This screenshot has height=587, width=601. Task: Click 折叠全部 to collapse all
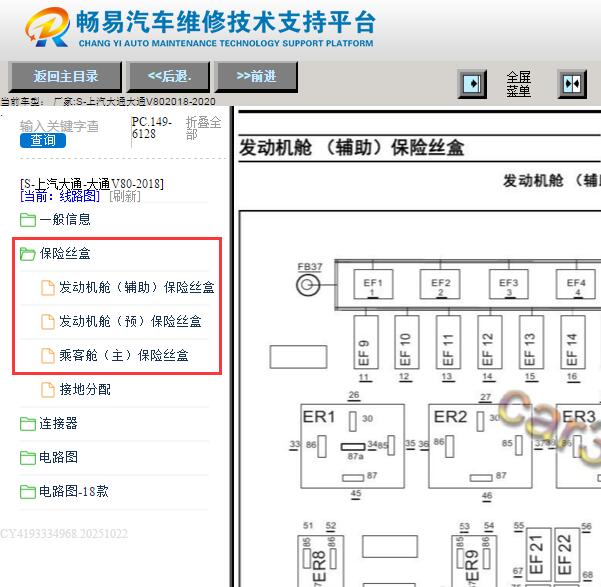coord(203,128)
